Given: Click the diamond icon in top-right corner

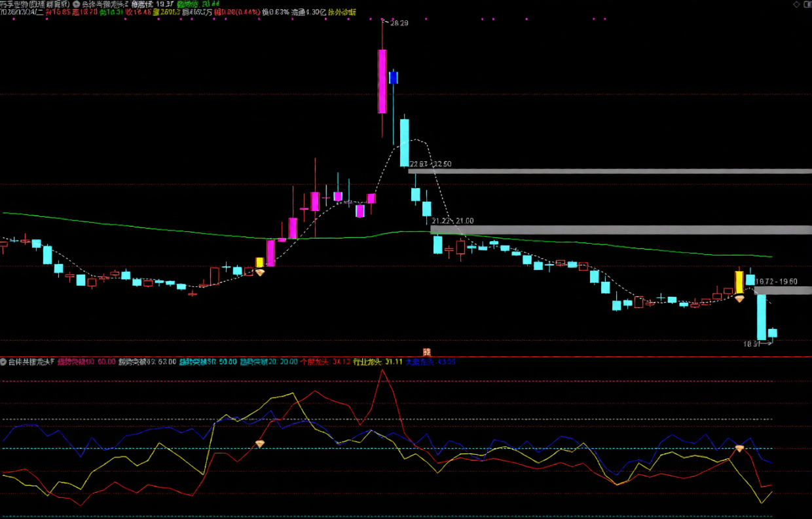Looking at the screenshot, I should click(x=796, y=4).
